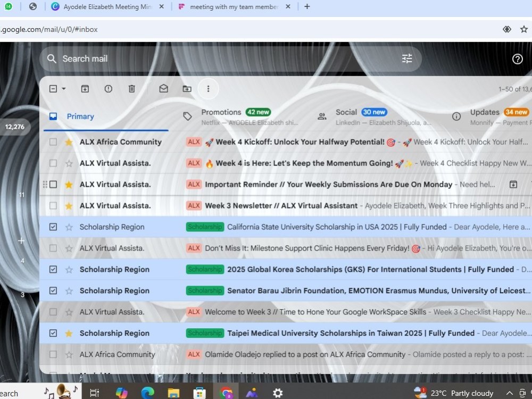This screenshot has width=532, height=399.
Task: Open the globe icon pinned tab
Action: [x=32, y=6]
